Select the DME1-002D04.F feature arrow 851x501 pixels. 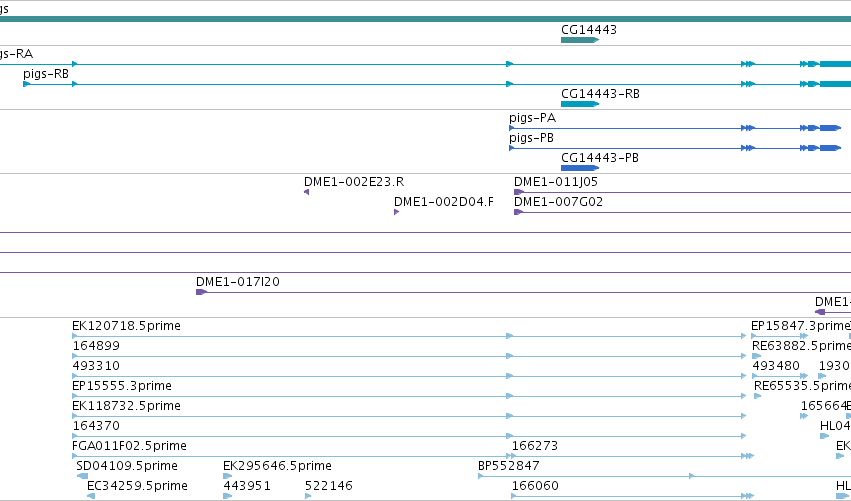(397, 212)
